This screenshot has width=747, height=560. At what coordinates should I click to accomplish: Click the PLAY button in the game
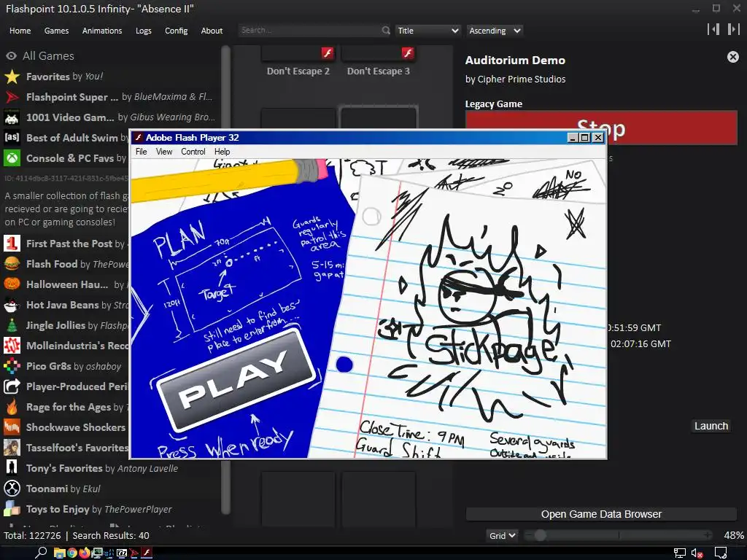(236, 378)
